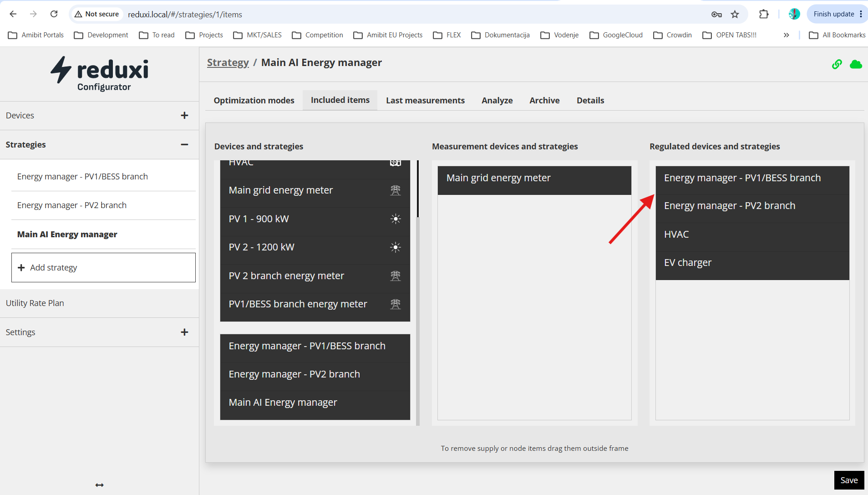Image resolution: width=868 pixels, height=495 pixels.
Task: Select the Included items tab
Action: click(340, 100)
